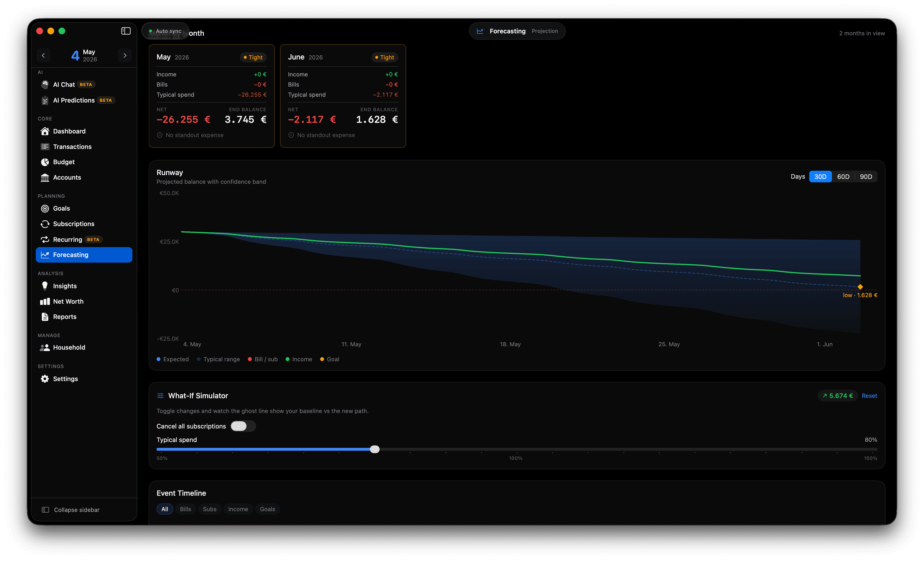Show All events filter

pos(165,509)
